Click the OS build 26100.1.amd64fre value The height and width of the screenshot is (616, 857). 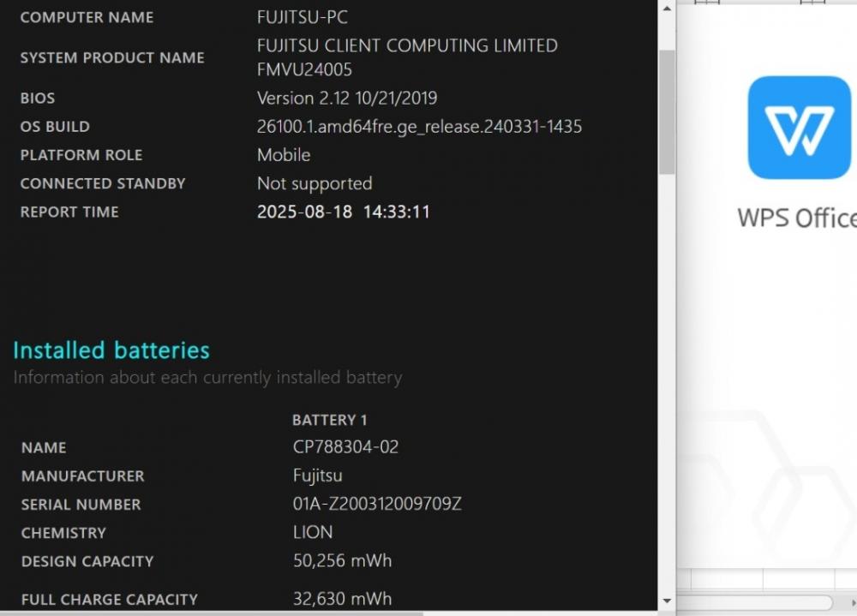pos(419,126)
